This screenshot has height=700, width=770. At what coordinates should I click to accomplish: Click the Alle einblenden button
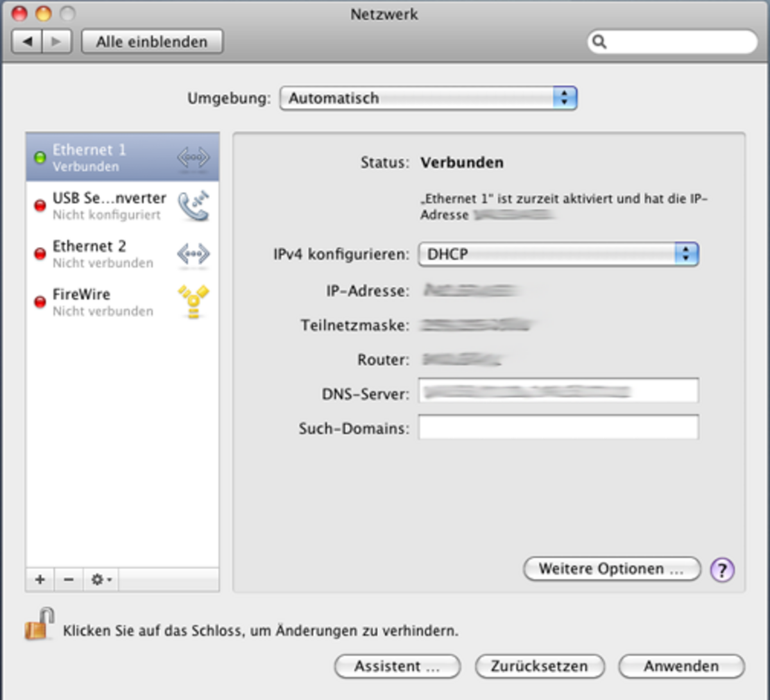pos(152,42)
